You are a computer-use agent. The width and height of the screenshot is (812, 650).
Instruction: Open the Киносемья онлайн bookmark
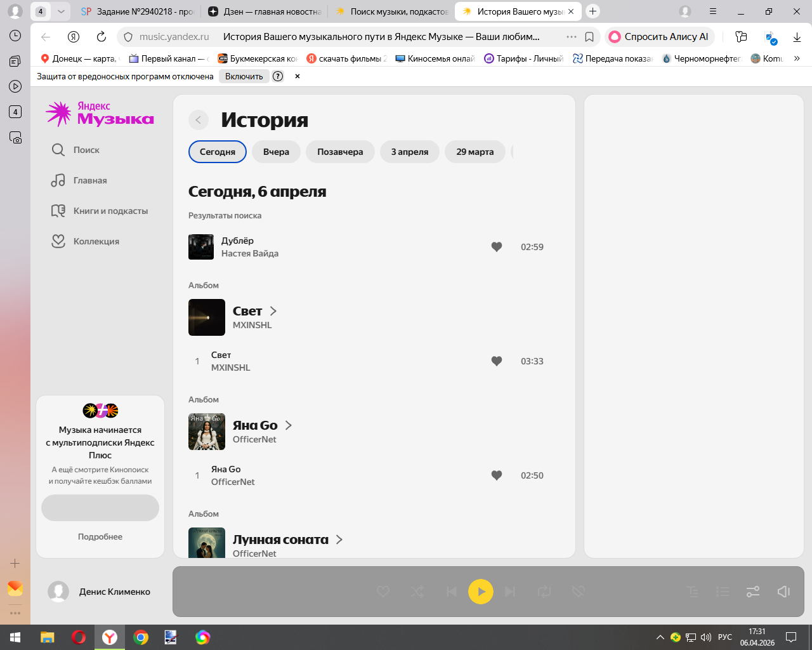coord(435,58)
